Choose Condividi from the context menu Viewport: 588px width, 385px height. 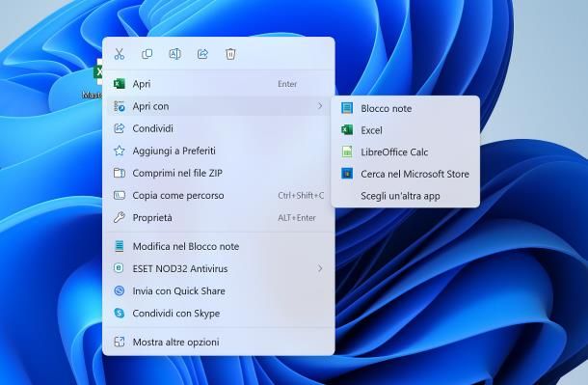218,128
